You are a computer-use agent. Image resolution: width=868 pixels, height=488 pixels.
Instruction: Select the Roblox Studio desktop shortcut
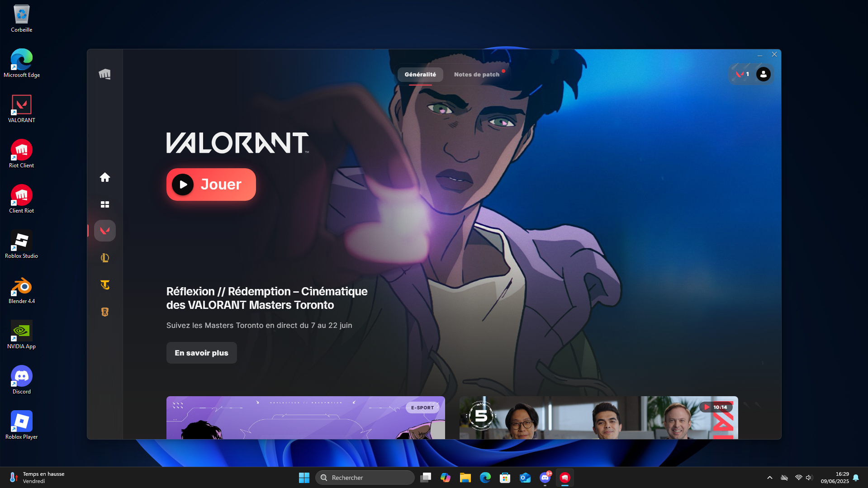(x=22, y=245)
